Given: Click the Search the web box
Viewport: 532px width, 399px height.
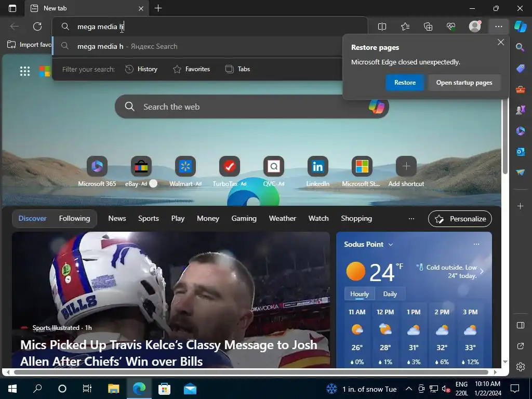Looking at the screenshot, I should point(252,107).
